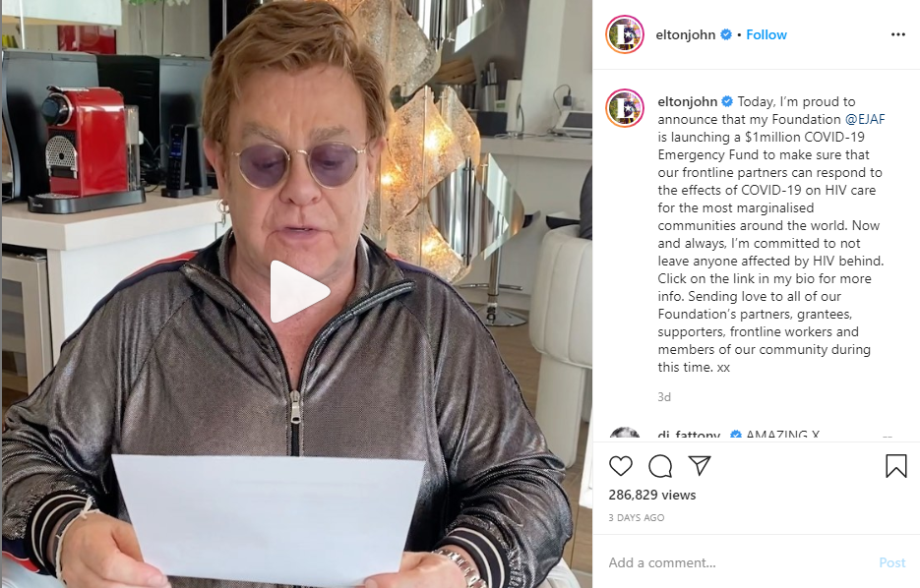920x588 pixels.
Task: Click the eltonjohn username in header
Action: tap(685, 34)
